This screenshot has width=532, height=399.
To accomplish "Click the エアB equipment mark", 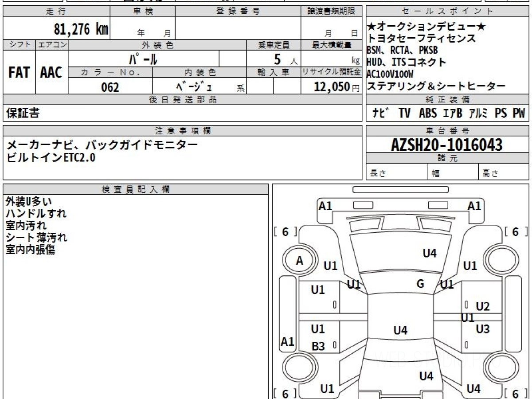I will (x=453, y=113).
